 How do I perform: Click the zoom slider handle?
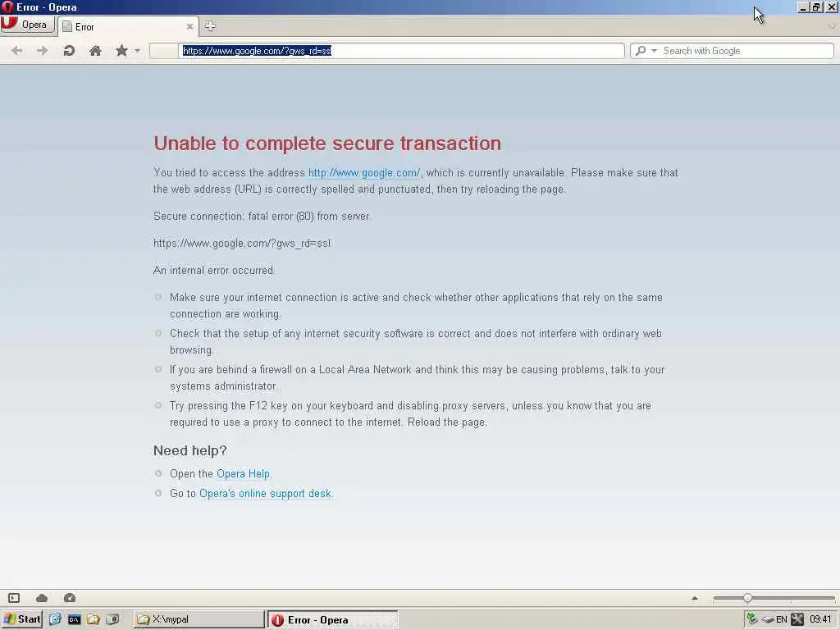coord(747,598)
